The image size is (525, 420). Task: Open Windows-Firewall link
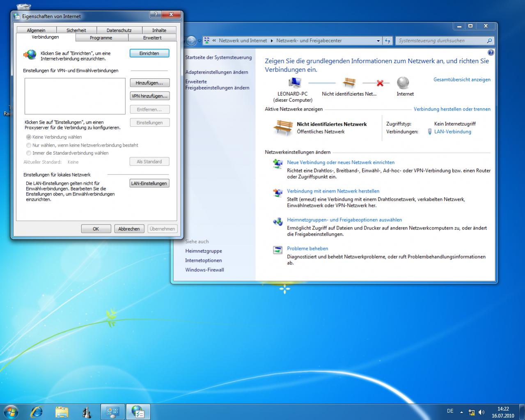pyautogui.click(x=204, y=270)
